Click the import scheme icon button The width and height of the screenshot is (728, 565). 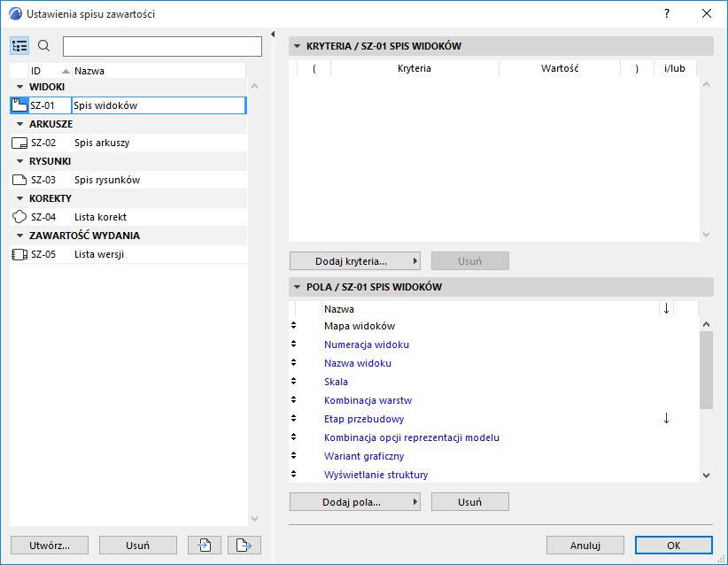tap(205, 546)
